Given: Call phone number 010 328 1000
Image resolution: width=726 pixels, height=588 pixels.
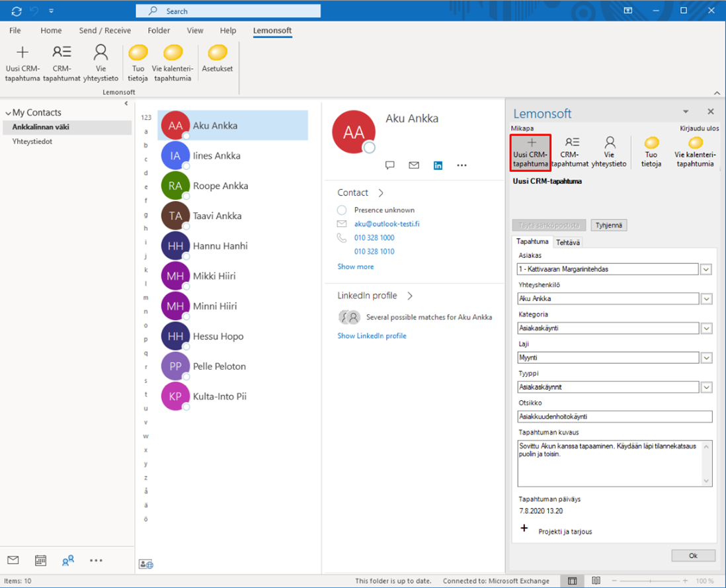Looking at the screenshot, I should (374, 237).
